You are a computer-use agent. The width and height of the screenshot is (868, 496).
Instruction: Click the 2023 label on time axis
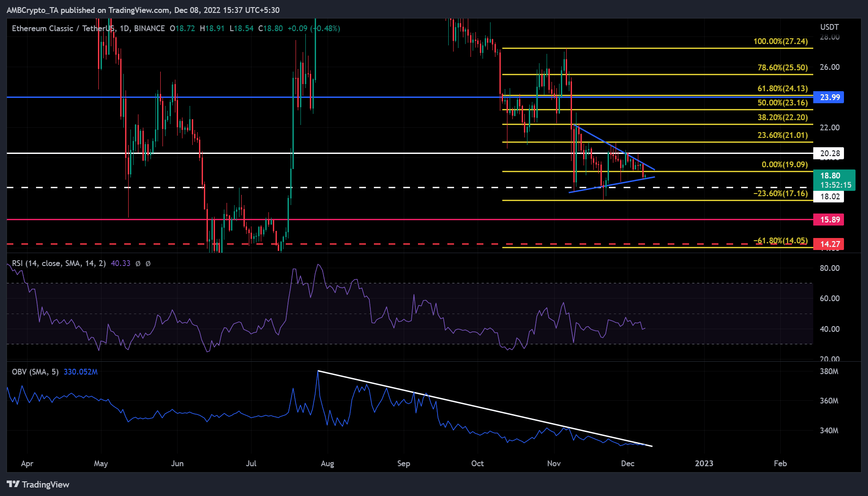click(x=704, y=463)
